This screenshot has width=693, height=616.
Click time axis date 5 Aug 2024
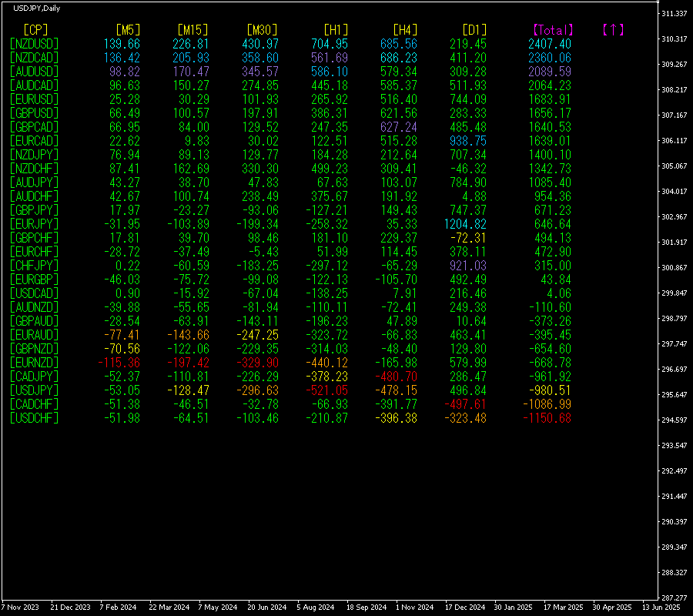click(x=316, y=608)
